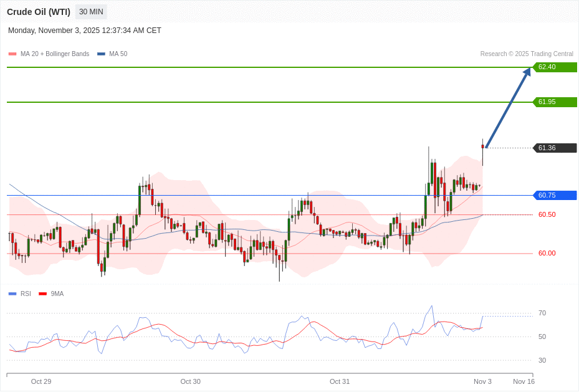Screen dimensions: 579x392
Task: Select the MA 20 + Bollinger Bands legend icon
Action: [x=12, y=54]
